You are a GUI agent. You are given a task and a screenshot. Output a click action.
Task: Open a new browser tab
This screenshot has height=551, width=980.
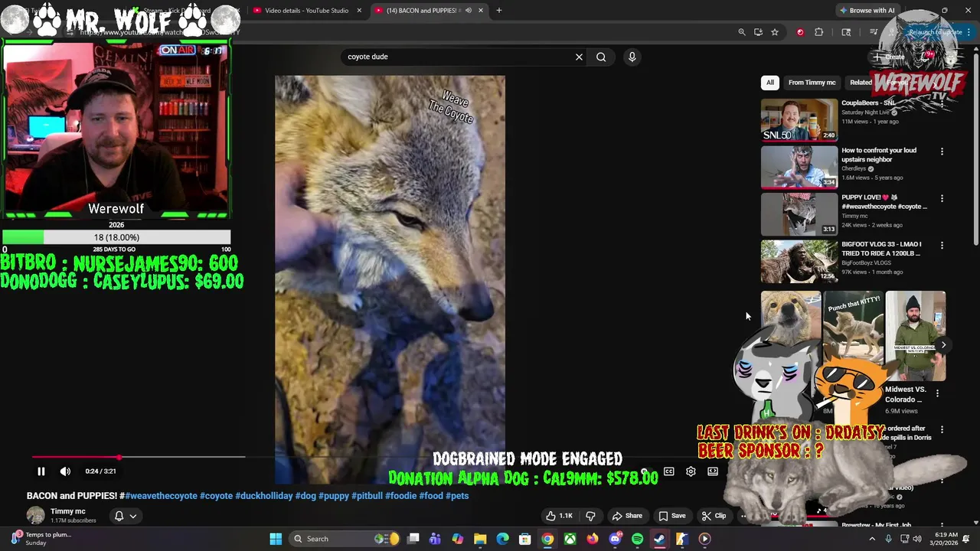coord(499,11)
